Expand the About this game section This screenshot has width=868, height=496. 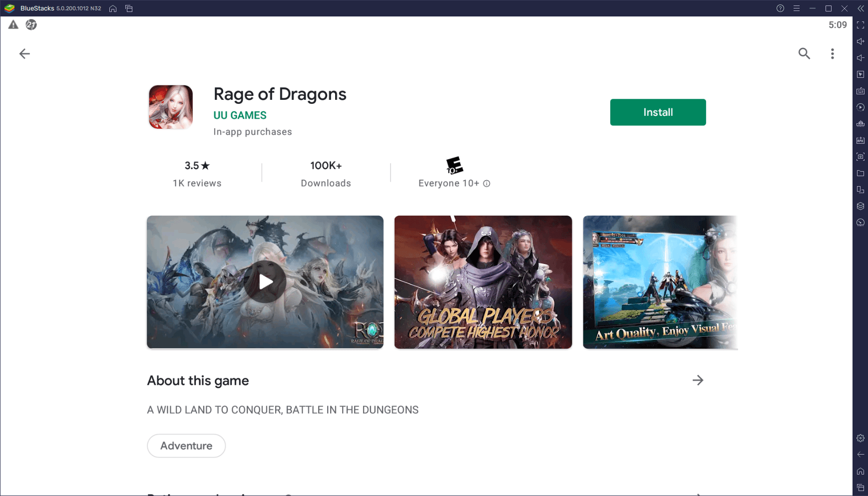tap(698, 380)
